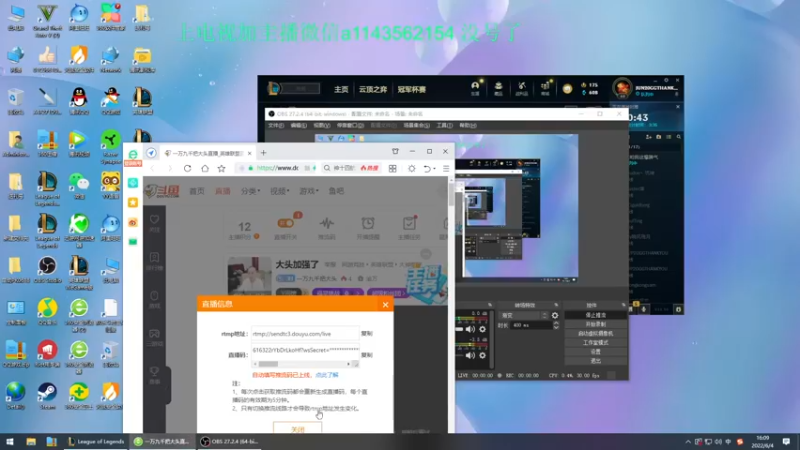Click the League summoner avatar
Image resolution: width=800 pixels, height=450 pixels.
622,88
